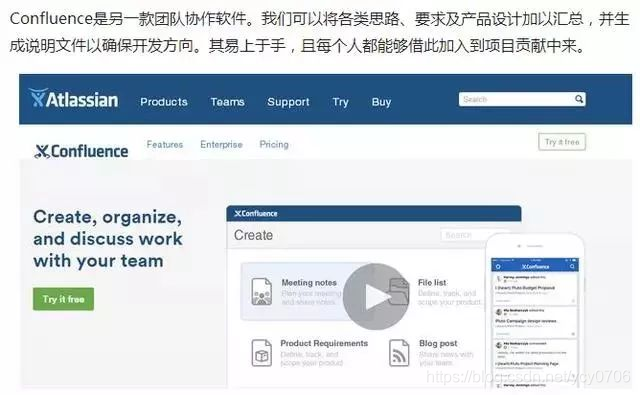Go to the Pricing tab
This screenshot has height=395, width=640.
pos(274,144)
